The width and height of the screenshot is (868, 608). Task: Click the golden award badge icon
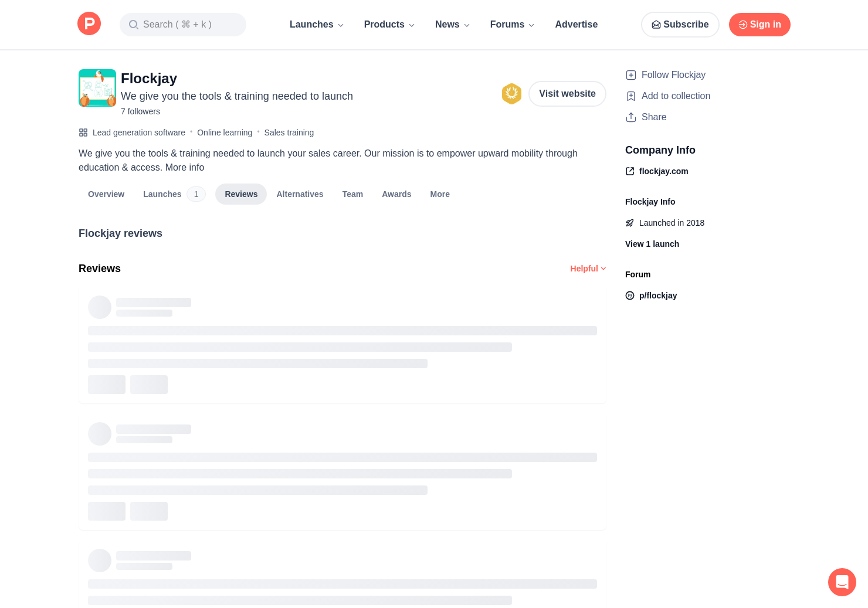(x=511, y=94)
